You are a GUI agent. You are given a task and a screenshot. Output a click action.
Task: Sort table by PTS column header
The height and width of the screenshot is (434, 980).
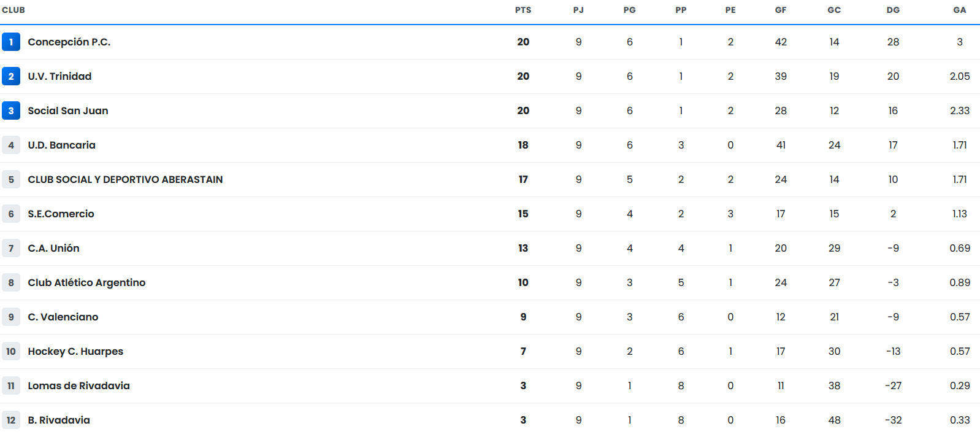523,10
